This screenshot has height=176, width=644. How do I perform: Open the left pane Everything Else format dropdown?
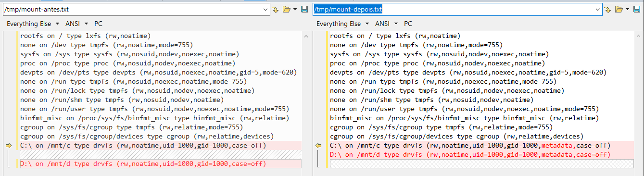[33, 24]
